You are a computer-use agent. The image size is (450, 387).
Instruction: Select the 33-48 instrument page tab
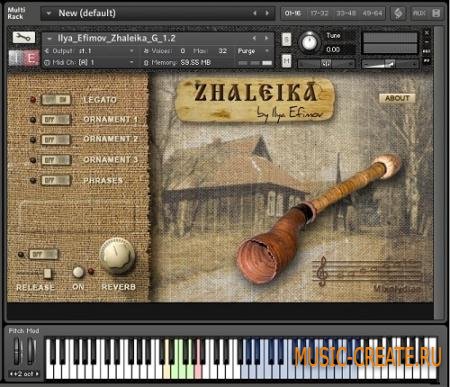tap(346, 13)
